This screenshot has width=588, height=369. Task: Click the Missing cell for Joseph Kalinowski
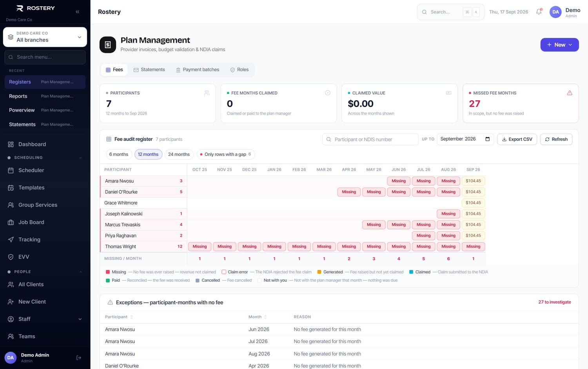[x=448, y=214]
